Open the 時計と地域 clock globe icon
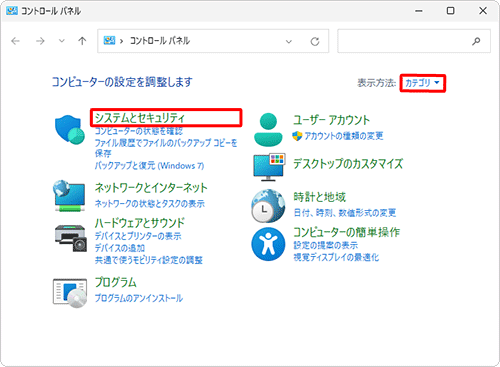The width and height of the screenshot is (500, 367). 268,206
